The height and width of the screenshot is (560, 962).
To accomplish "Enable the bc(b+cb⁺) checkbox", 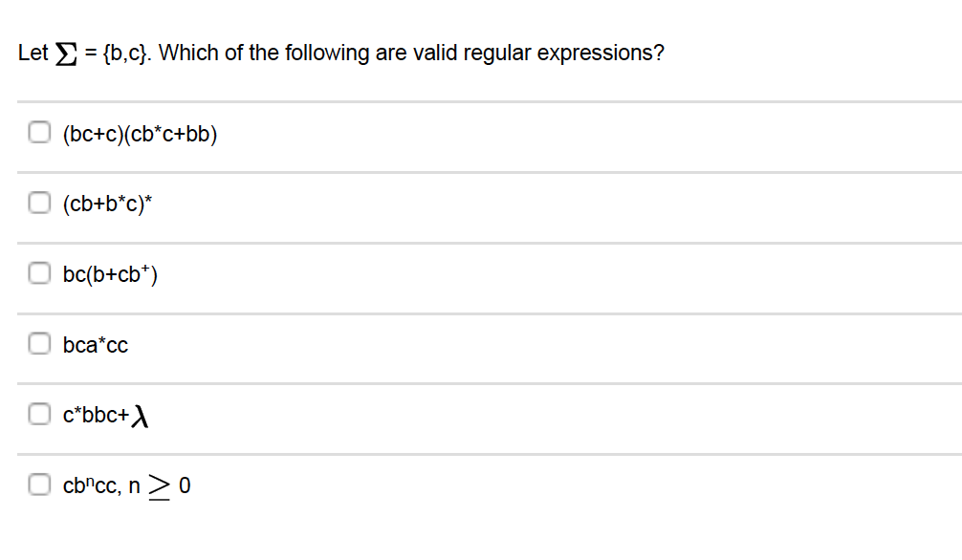I will [x=39, y=273].
